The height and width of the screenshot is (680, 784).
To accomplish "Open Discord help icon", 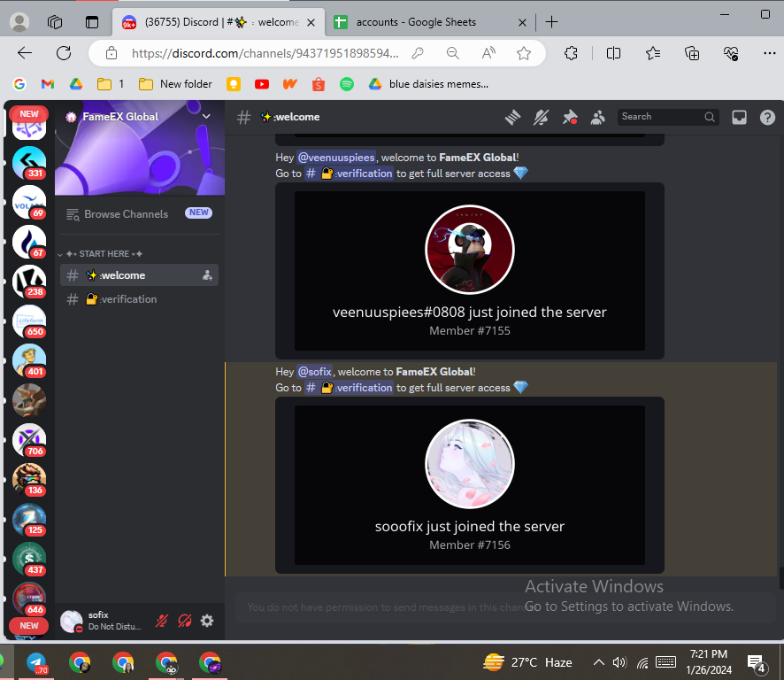I will 767,117.
